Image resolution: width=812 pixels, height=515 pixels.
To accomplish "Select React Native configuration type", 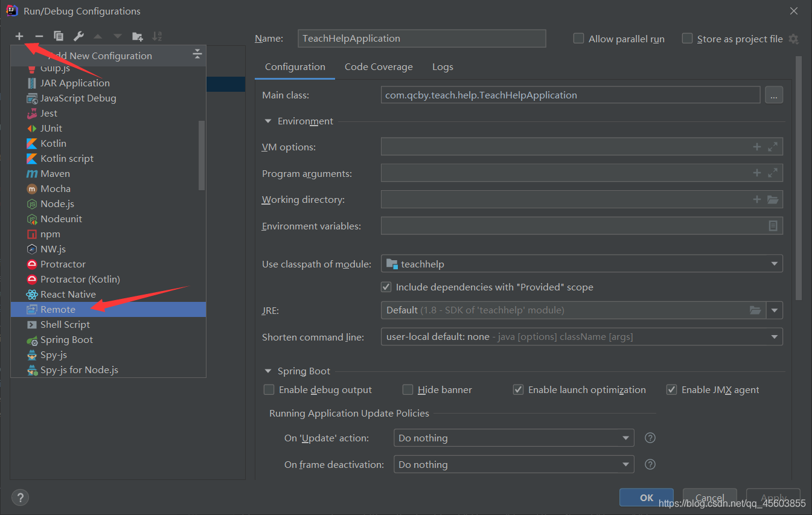I will (108, 294).
